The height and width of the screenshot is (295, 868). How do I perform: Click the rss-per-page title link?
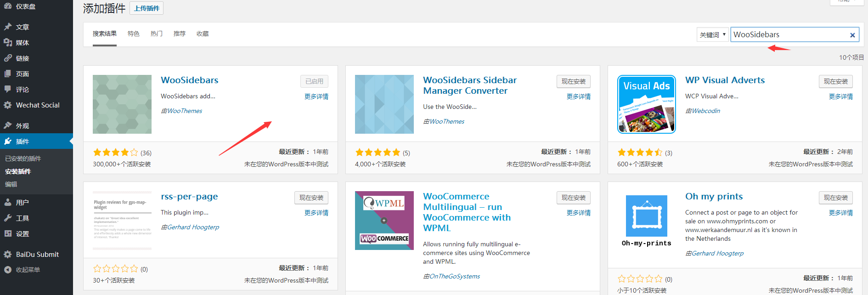pyautogui.click(x=189, y=197)
